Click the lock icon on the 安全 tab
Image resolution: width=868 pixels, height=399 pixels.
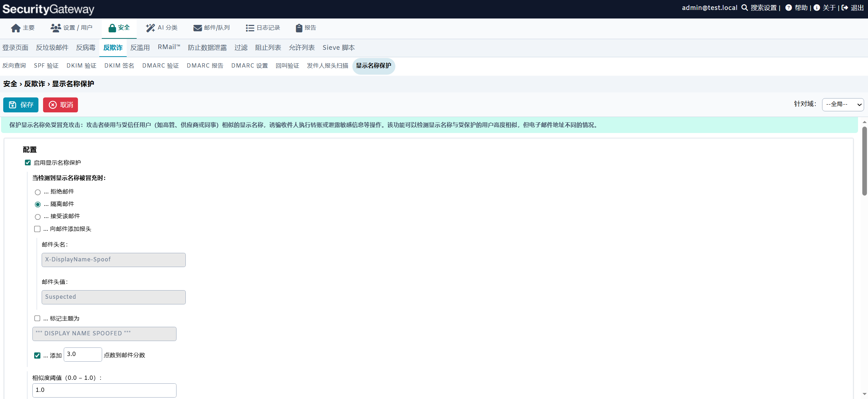click(x=112, y=28)
